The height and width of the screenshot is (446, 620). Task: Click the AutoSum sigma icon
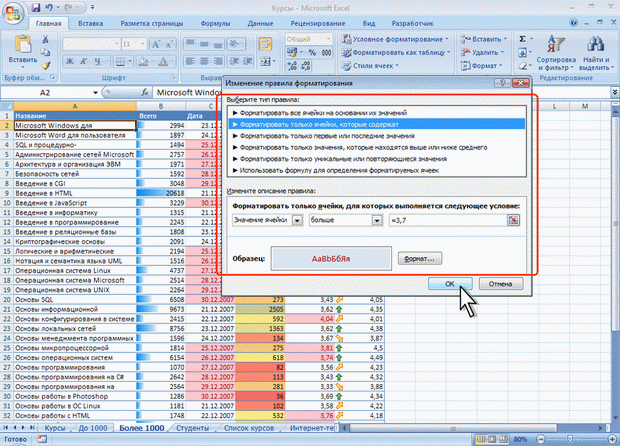click(522, 39)
